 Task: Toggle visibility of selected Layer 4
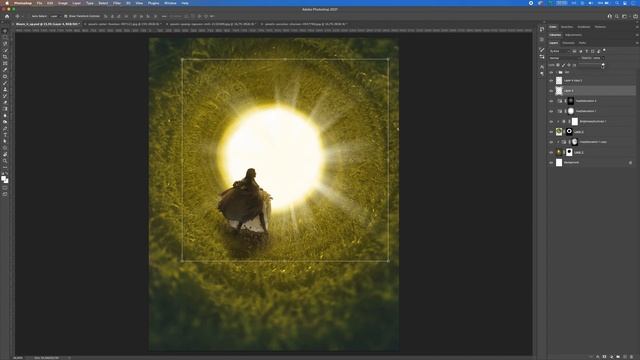[551, 91]
